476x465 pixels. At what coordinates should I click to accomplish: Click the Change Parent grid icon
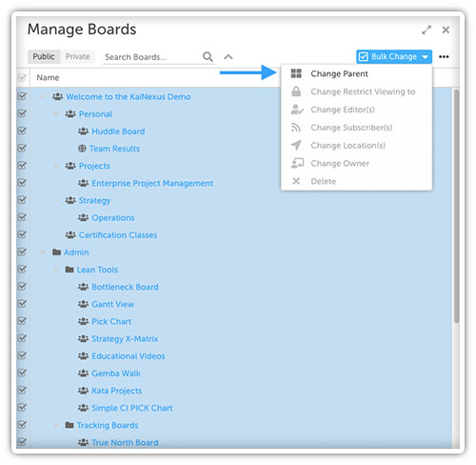[296, 73]
